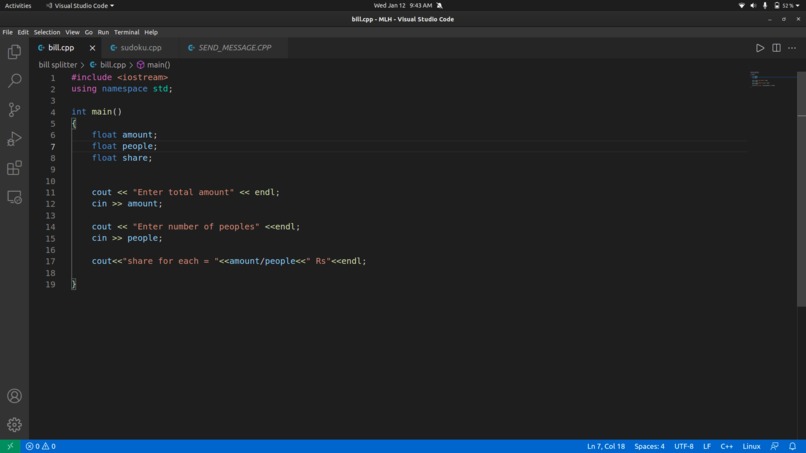Open the File menu
Viewport: 806px width, 453px height.
click(8, 32)
